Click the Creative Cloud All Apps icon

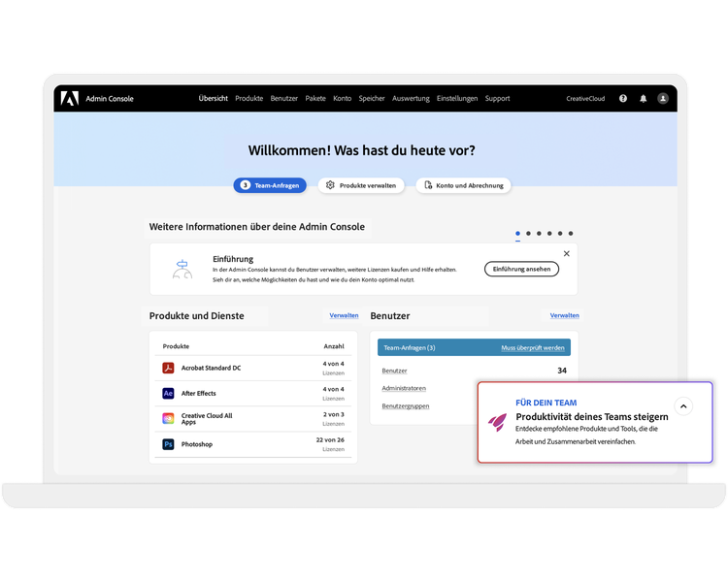coord(168,419)
